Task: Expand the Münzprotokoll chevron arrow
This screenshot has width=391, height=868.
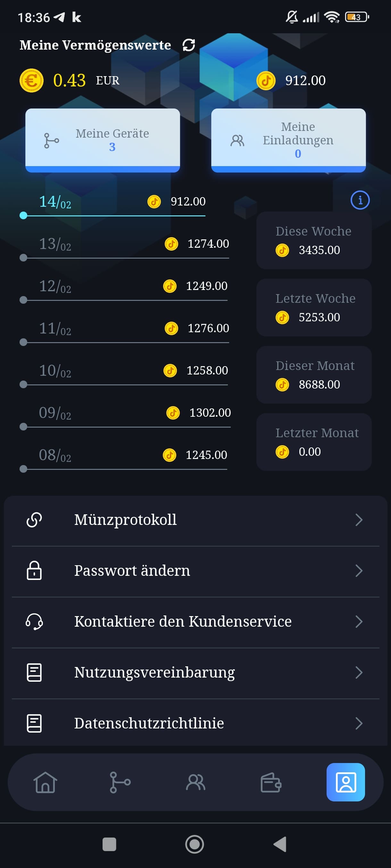Action: click(x=359, y=520)
